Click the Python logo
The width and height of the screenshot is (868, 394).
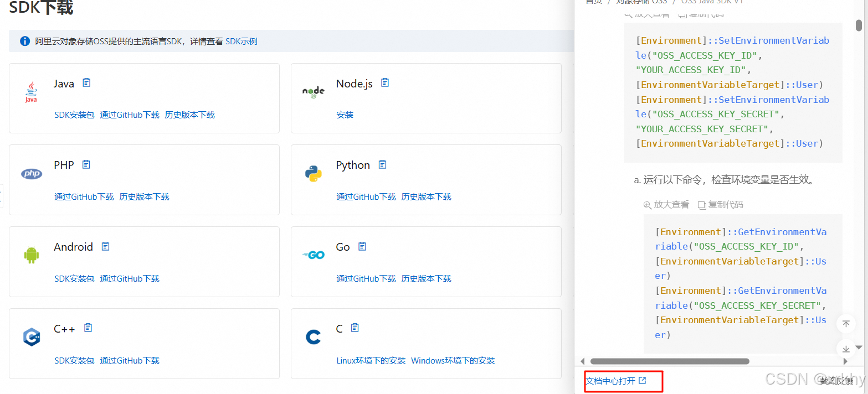pos(314,174)
